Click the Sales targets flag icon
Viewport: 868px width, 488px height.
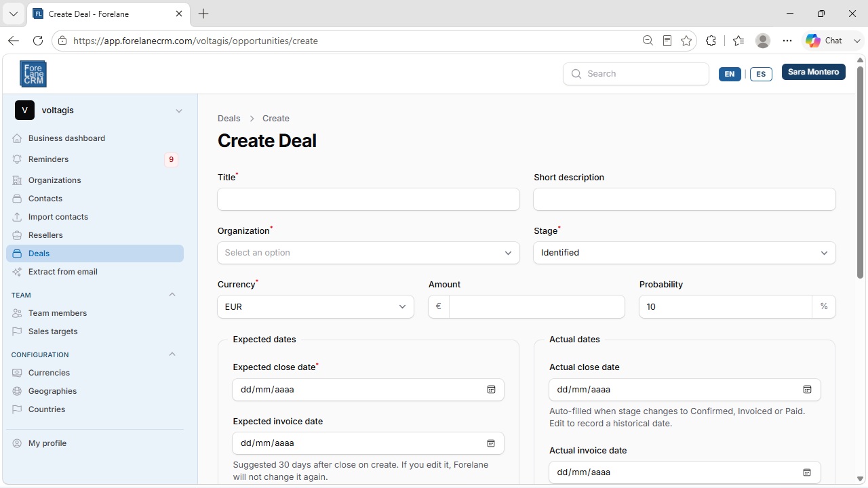pos(17,331)
